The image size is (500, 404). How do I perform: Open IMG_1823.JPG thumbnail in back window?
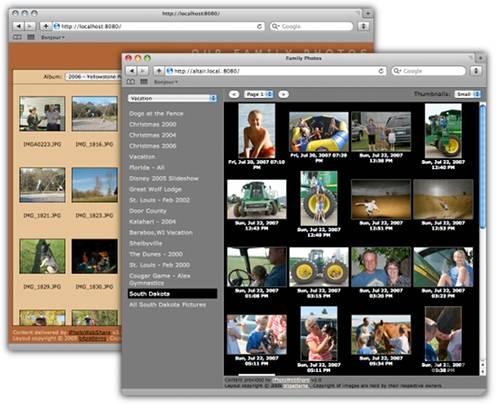tap(95, 185)
